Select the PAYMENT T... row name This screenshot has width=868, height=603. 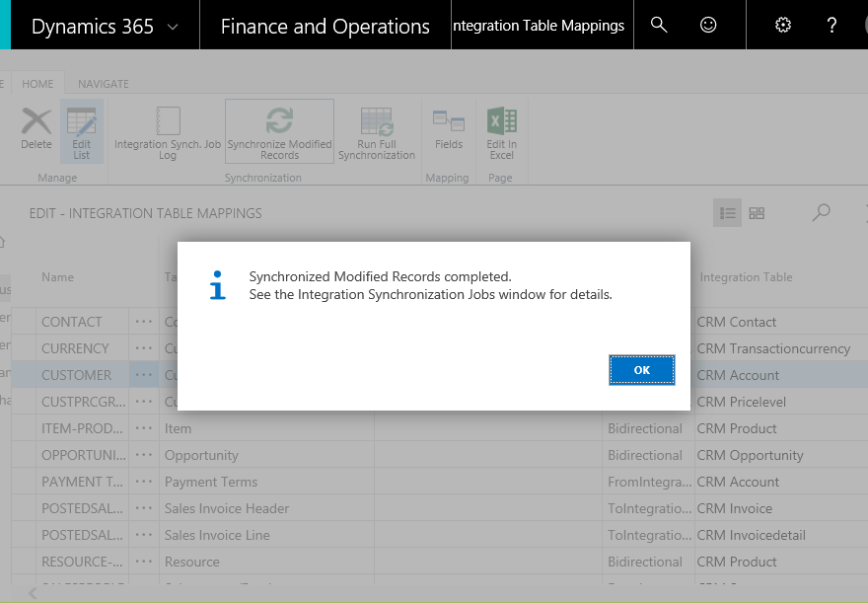[x=83, y=482]
